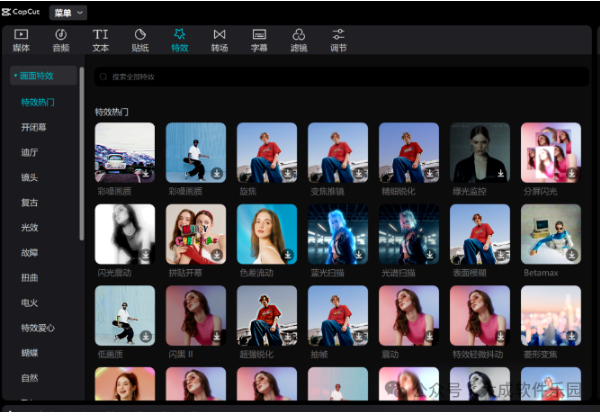Open the 复古 category in sidebar
Viewport: 600px width, 412px height.
(29, 202)
